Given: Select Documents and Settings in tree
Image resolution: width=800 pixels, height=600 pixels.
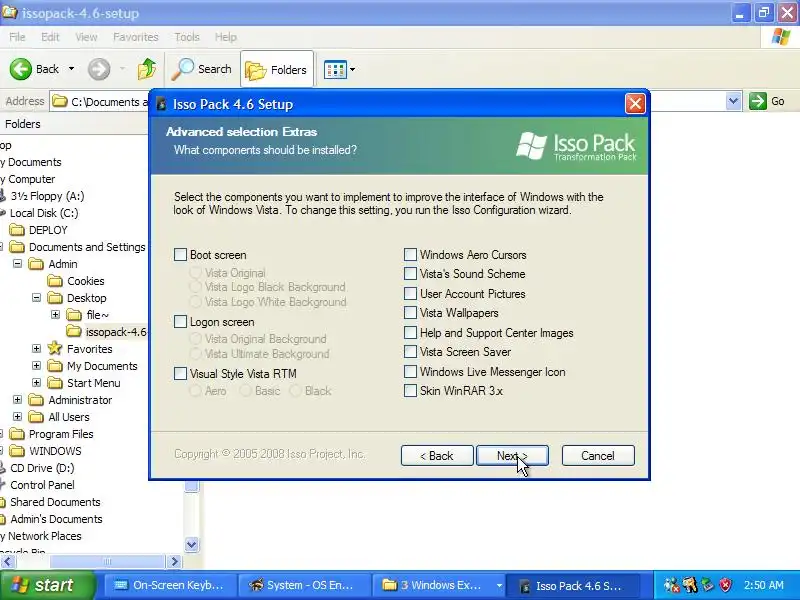Looking at the screenshot, I should [x=87, y=247].
